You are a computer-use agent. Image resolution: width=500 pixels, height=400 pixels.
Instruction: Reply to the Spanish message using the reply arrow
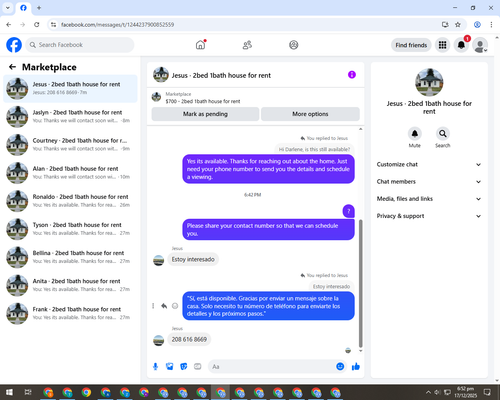(x=164, y=306)
